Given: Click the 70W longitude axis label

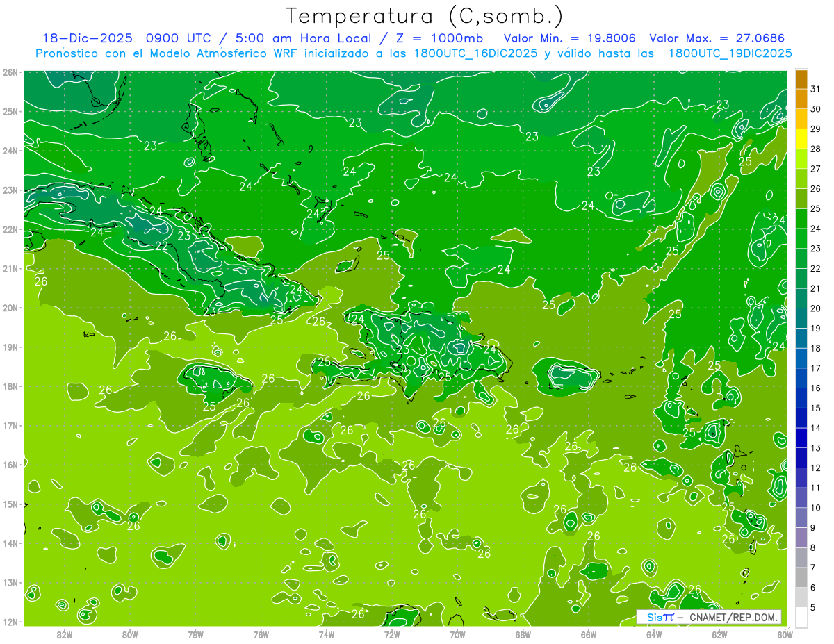Looking at the screenshot, I should (x=457, y=634).
